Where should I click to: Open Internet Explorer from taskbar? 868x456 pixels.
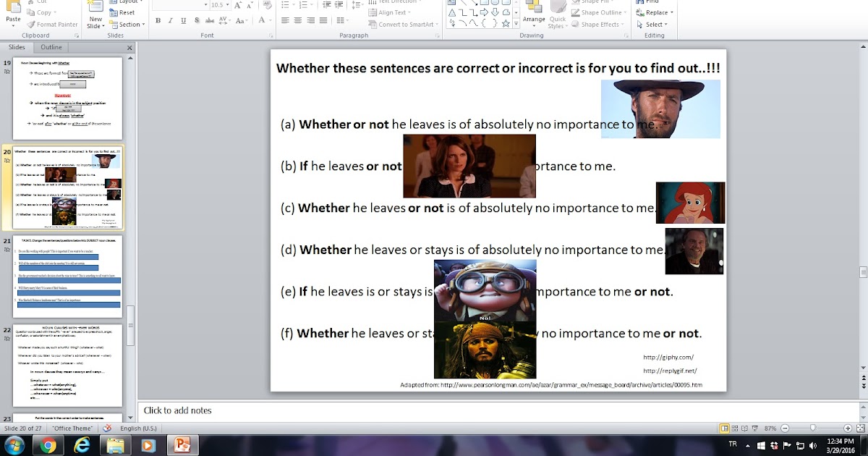point(82,445)
